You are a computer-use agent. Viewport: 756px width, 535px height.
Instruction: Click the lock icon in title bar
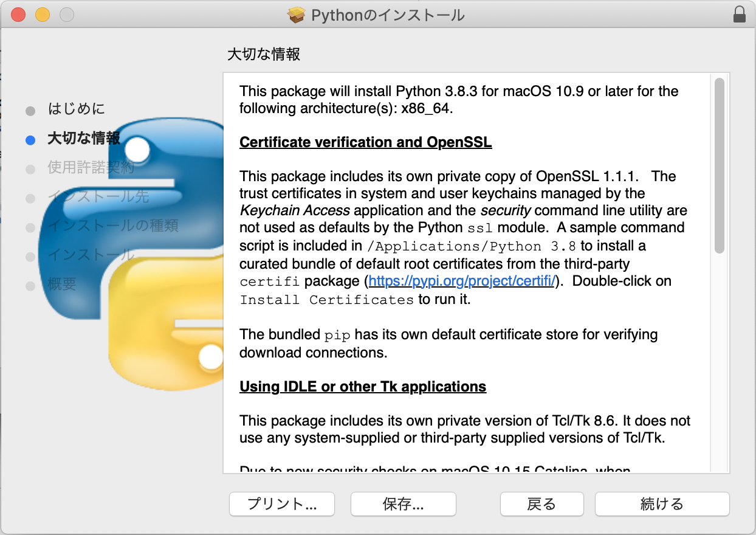click(739, 15)
